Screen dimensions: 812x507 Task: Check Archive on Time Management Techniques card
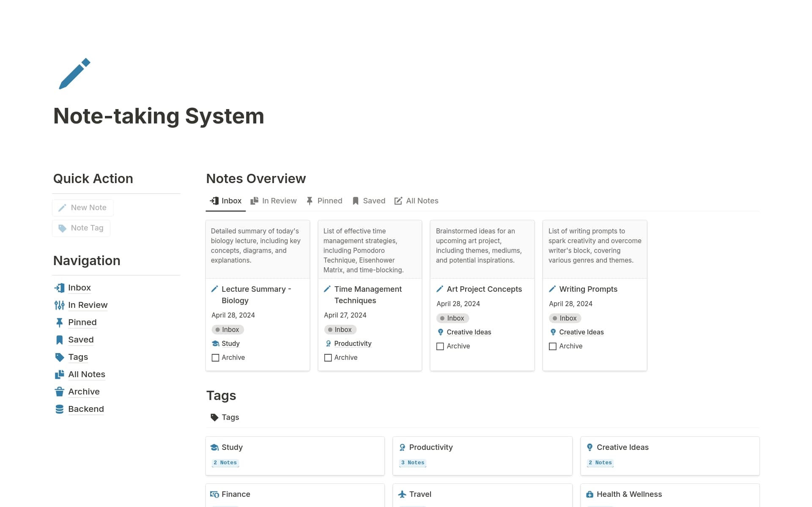328,357
